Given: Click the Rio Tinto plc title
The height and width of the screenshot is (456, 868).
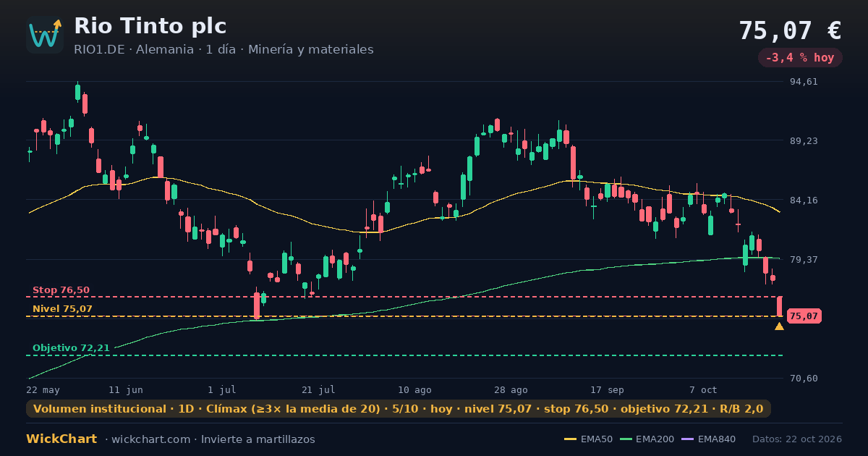Looking at the screenshot, I should point(150,26).
